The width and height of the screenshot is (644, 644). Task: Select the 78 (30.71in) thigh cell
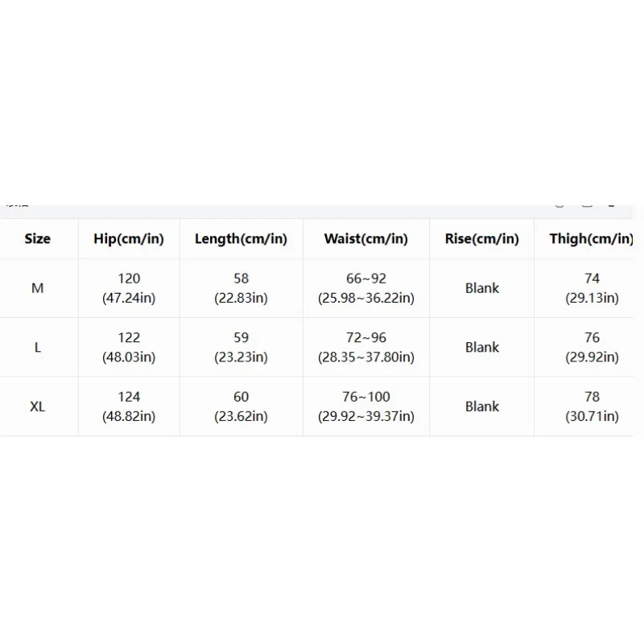[592, 407]
